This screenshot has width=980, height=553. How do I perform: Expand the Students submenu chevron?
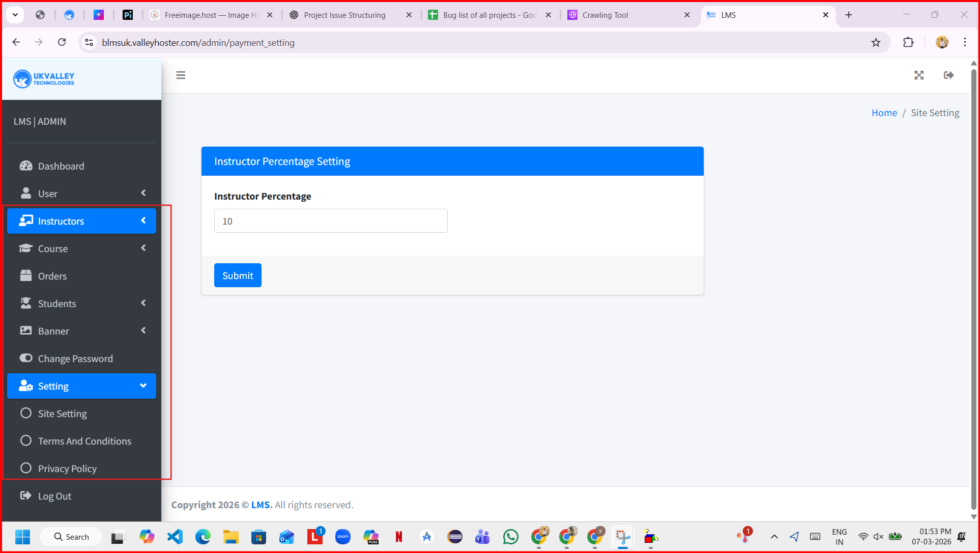[x=143, y=303]
